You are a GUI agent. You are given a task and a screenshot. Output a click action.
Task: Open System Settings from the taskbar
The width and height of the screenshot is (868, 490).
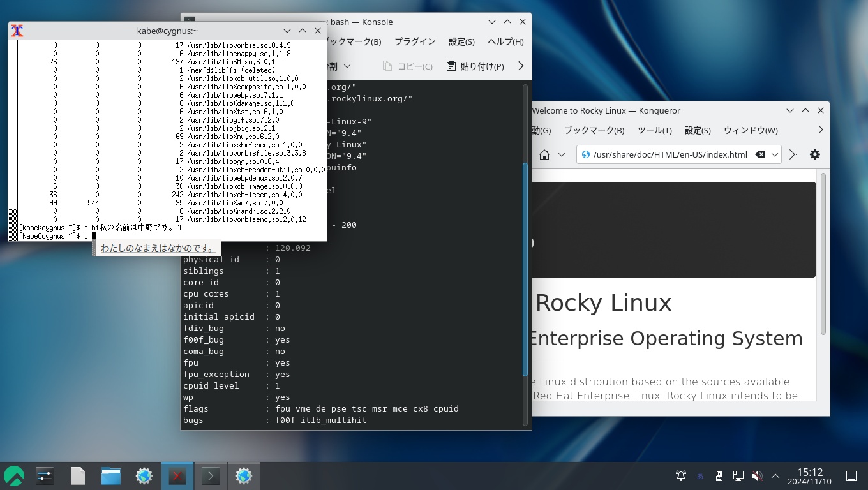(x=45, y=476)
